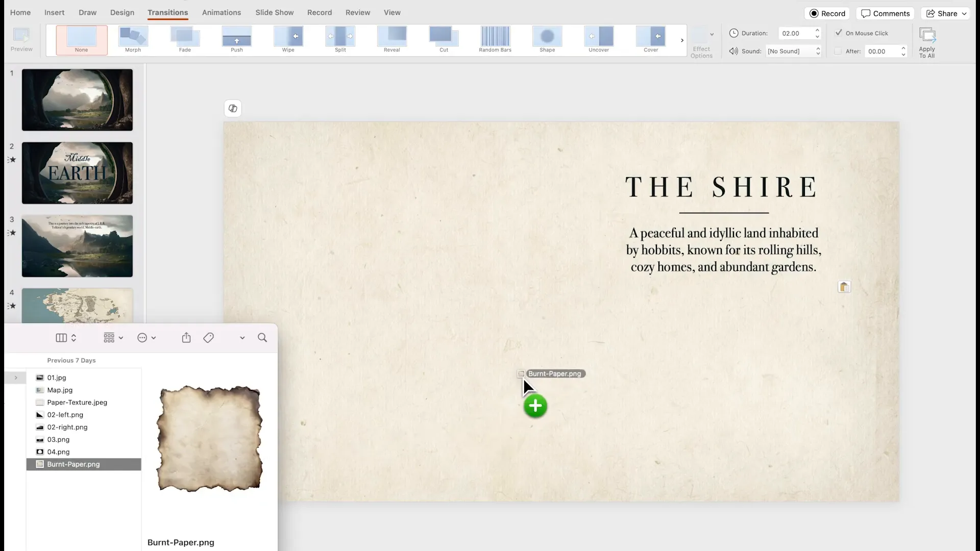This screenshot has width=980, height=551.
Task: Click the Finder column view icon
Action: (61, 338)
